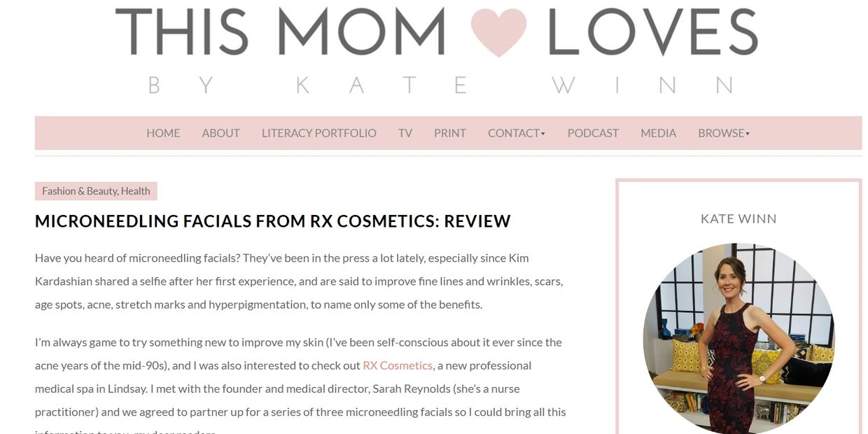
Task: Select the PRINT navigation item
Action: click(449, 133)
